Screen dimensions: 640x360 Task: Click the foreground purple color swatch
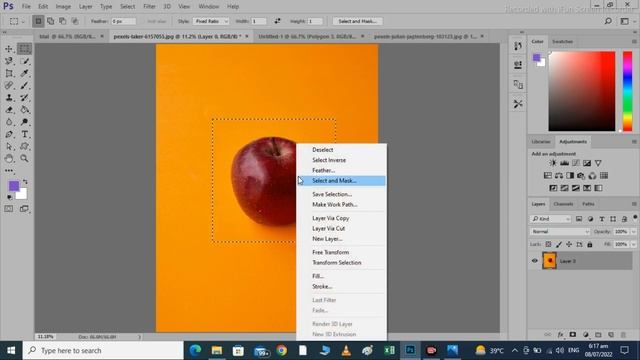click(14, 186)
